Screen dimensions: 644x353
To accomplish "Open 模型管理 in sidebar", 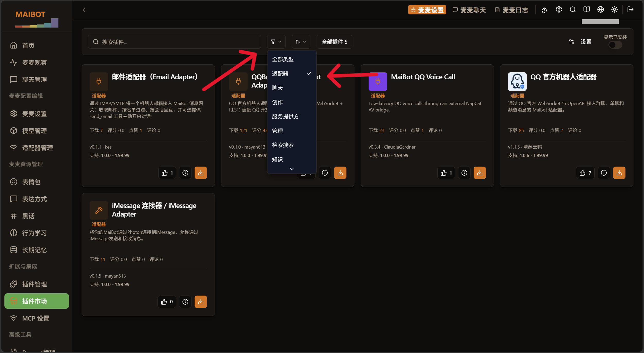I will point(37,131).
